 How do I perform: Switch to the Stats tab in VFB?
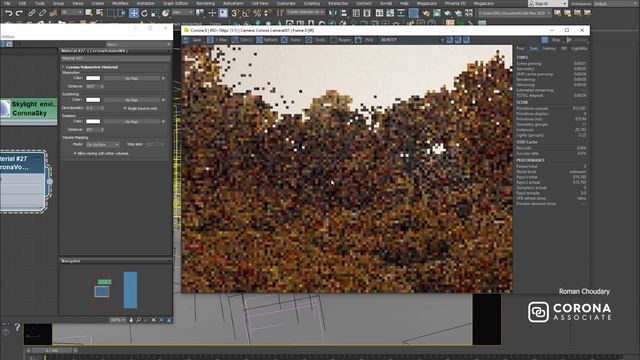point(534,49)
